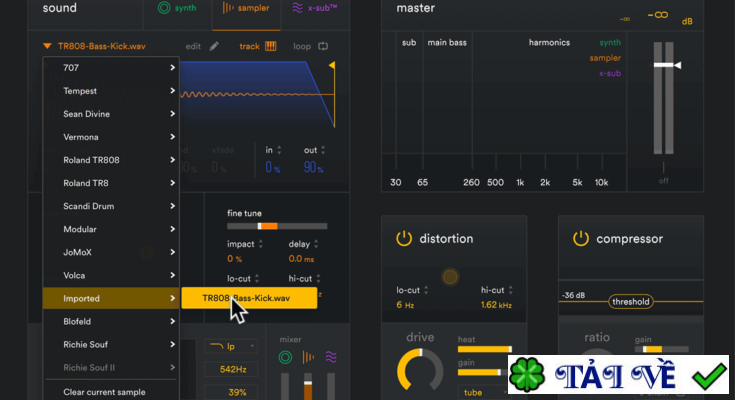The height and width of the screenshot is (400, 735).
Task: Click the distortion lo-cut stepper arrows
Action: [x=426, y=290]
